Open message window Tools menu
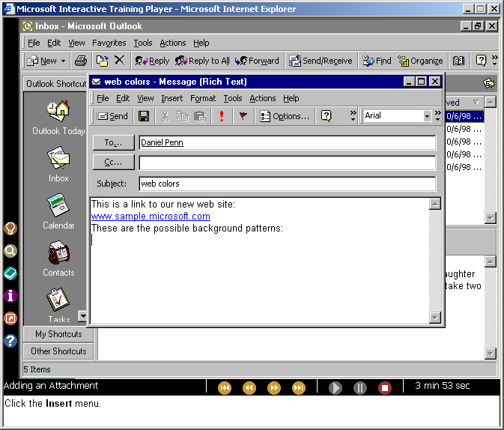 point(233,98)
